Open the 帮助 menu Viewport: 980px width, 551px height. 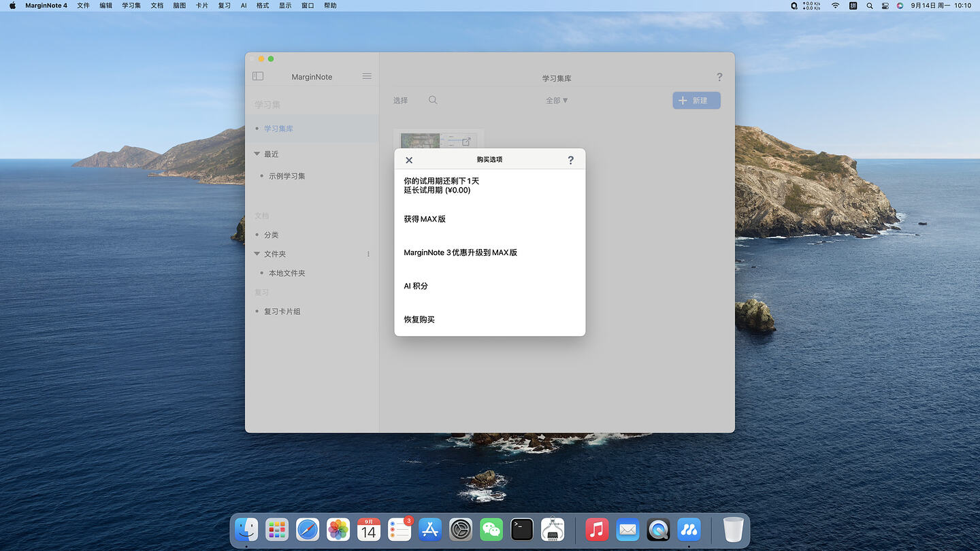[x=330, y=5]
